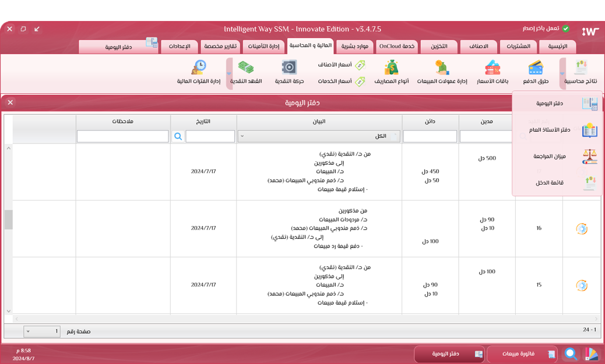The image size is (605, 364).
Task: Switch to the الإعدادات tab
Action: tap(180, 46)
